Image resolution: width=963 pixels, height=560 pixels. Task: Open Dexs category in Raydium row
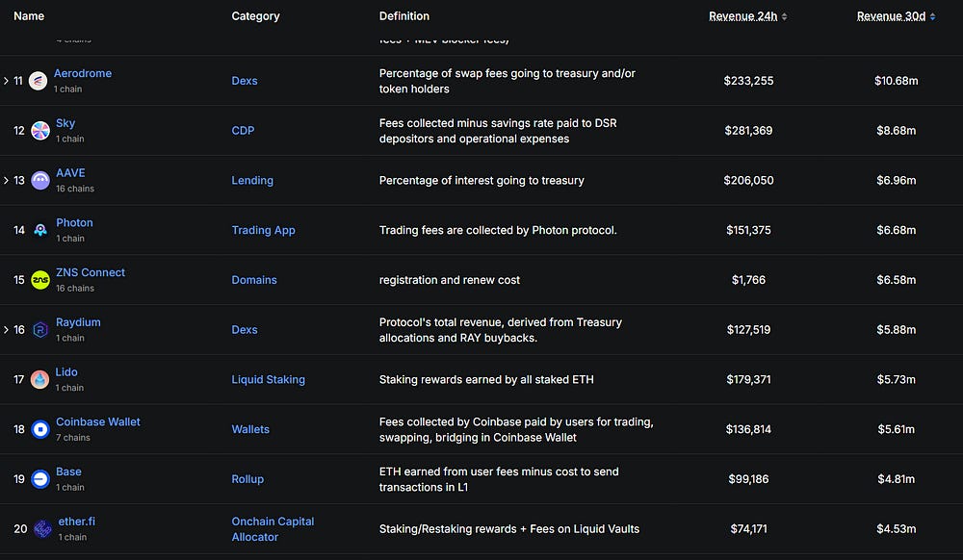tap(245, 330)
